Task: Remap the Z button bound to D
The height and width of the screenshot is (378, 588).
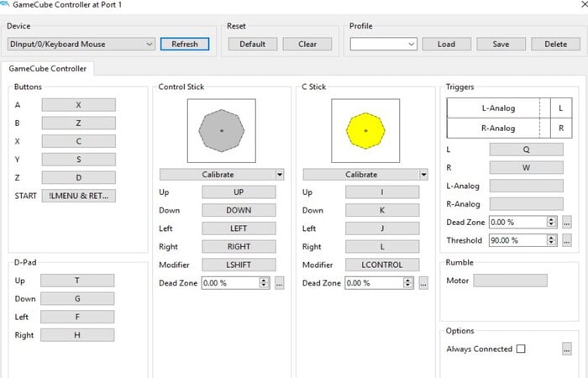Action: point(79,178)
